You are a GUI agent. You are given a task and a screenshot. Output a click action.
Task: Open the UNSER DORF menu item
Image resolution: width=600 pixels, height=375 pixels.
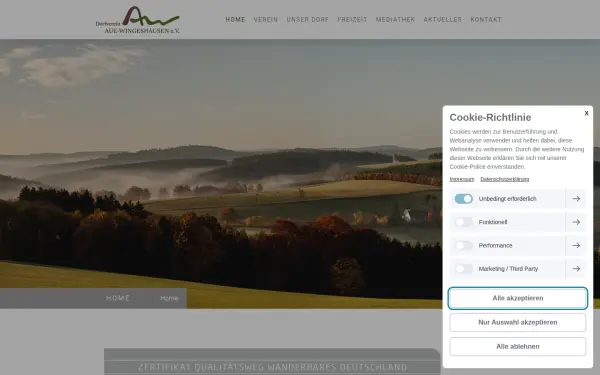(x=308, y=20)
